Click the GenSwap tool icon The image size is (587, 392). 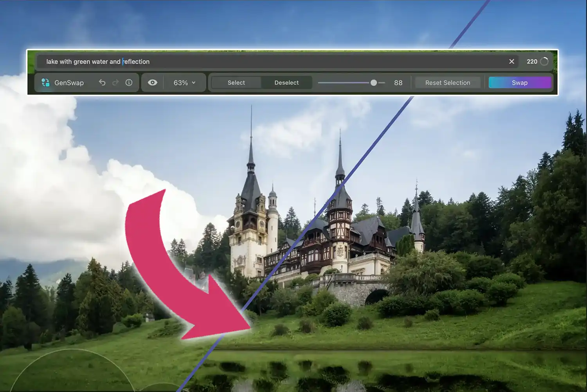click(45, 83)
